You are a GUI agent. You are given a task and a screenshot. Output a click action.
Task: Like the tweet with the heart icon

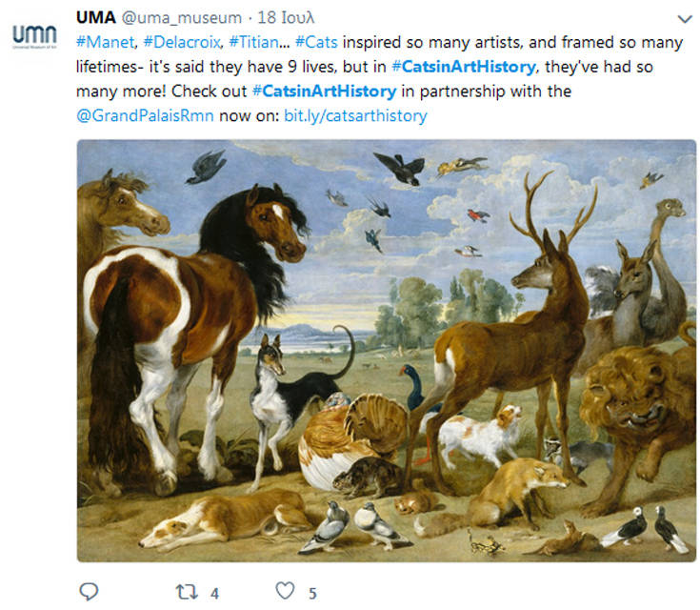pos(285,592)
